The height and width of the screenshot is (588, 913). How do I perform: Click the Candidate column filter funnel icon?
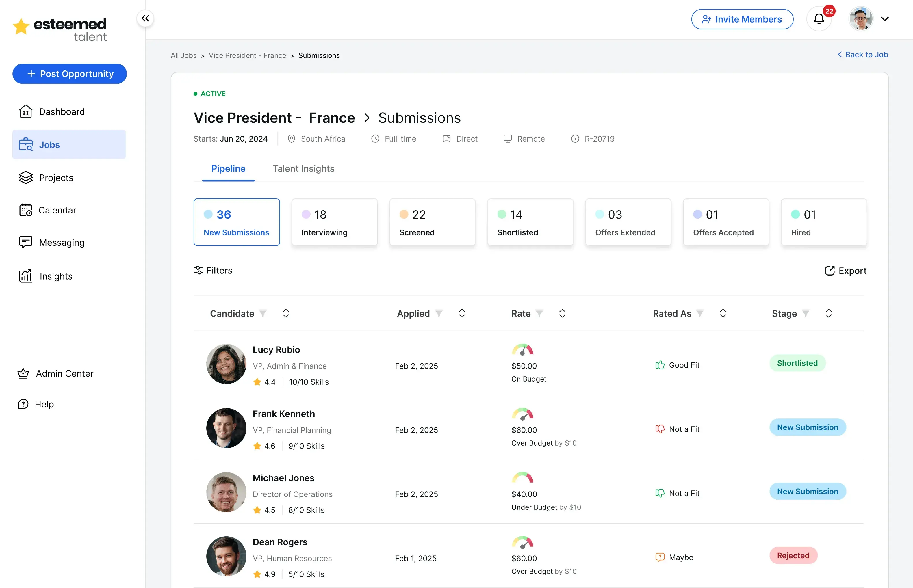263,313
